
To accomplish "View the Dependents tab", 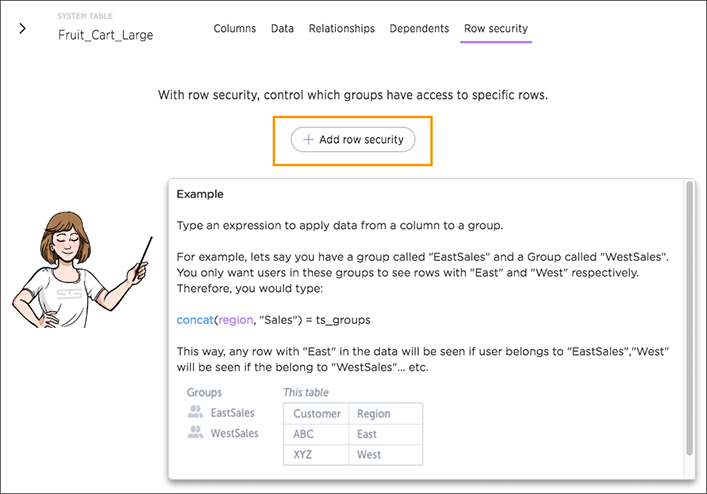I will [x=419, y=28].
